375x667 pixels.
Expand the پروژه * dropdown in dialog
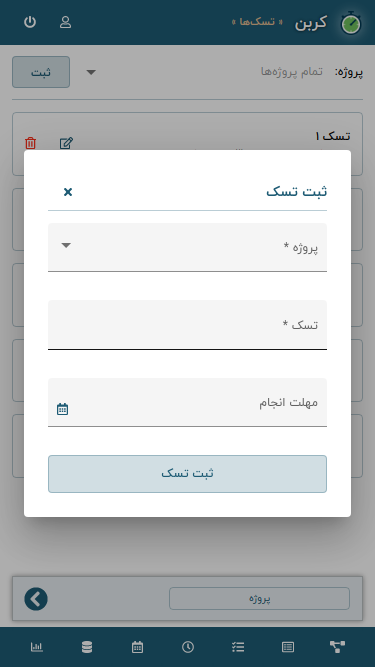point(188,247)
